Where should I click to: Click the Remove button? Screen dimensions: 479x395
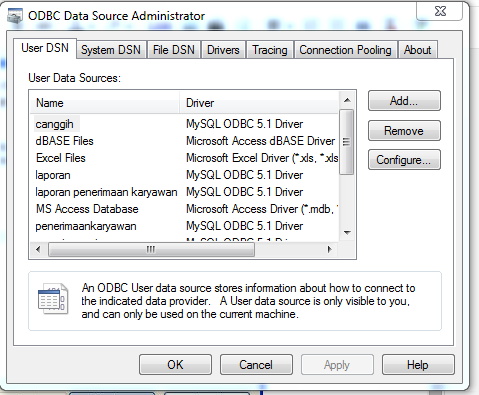(x=404, y=131)
